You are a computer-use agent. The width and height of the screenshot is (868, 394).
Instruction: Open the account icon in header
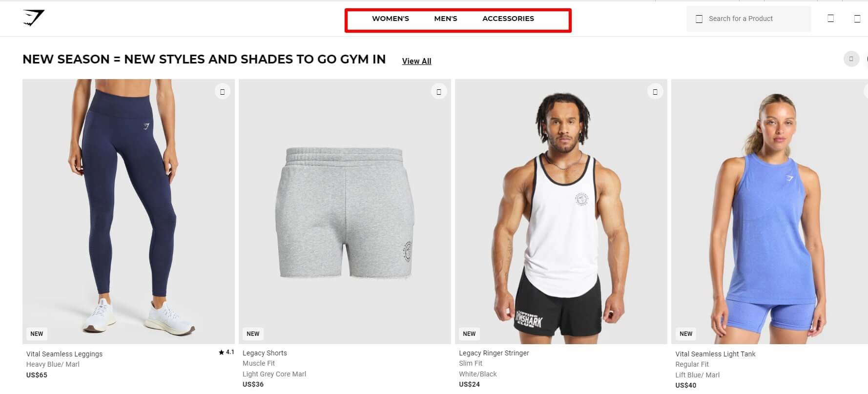point(831,19)
